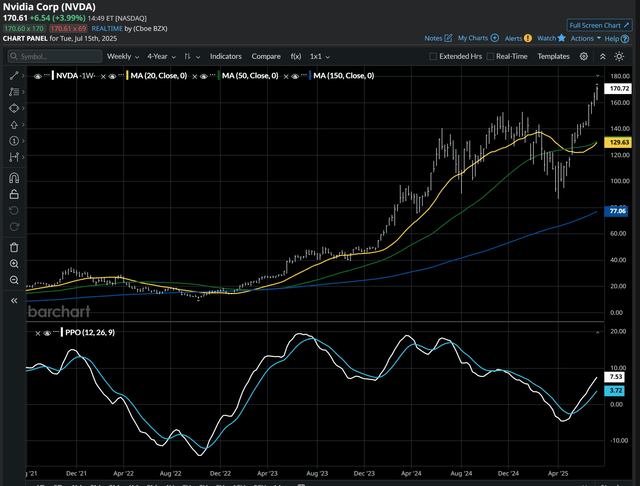This screenshot has height=486, width=640.
Task: Click the Watch star icon
Action: pos(562,38)
